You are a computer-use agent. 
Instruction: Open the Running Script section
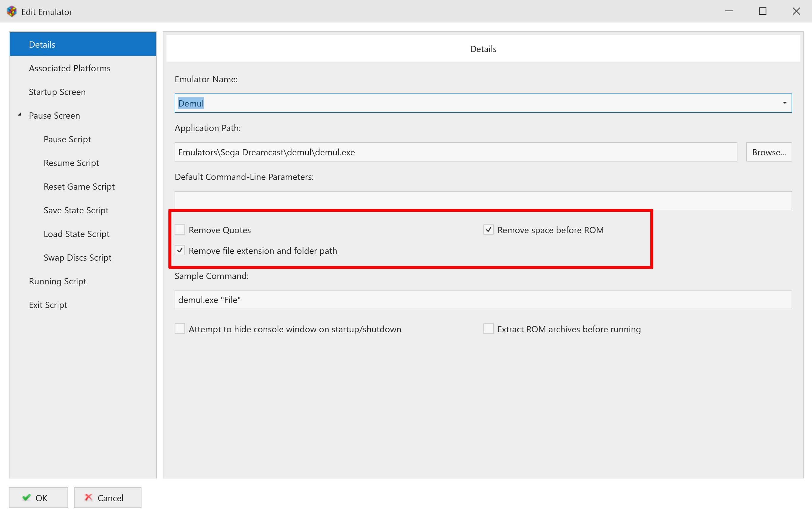(x=83, y=281)
